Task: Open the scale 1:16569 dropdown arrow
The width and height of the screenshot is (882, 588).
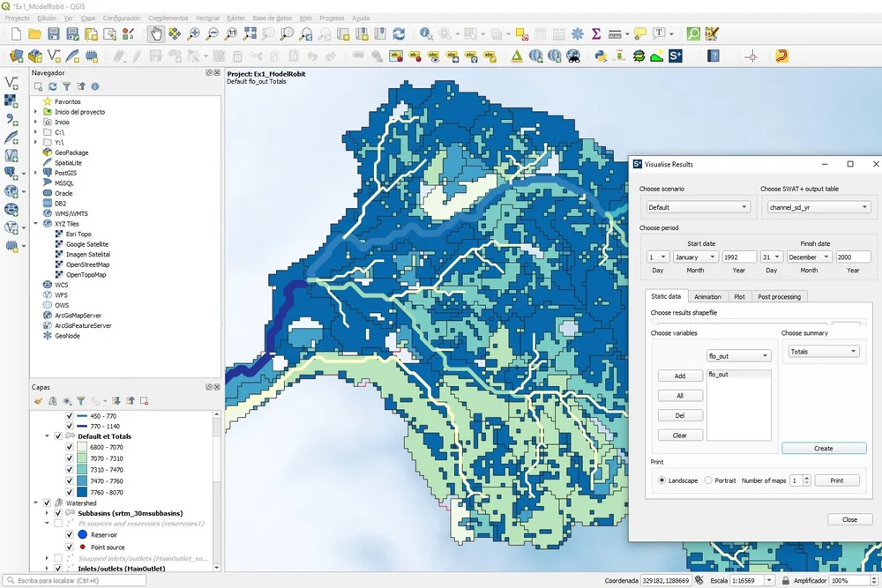Action: tap(768, 581)
